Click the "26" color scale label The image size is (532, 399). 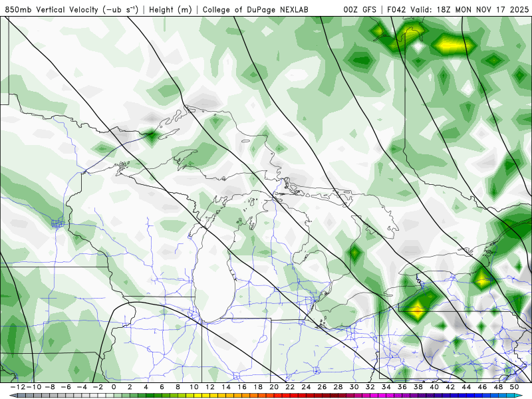tap(322, 387)
